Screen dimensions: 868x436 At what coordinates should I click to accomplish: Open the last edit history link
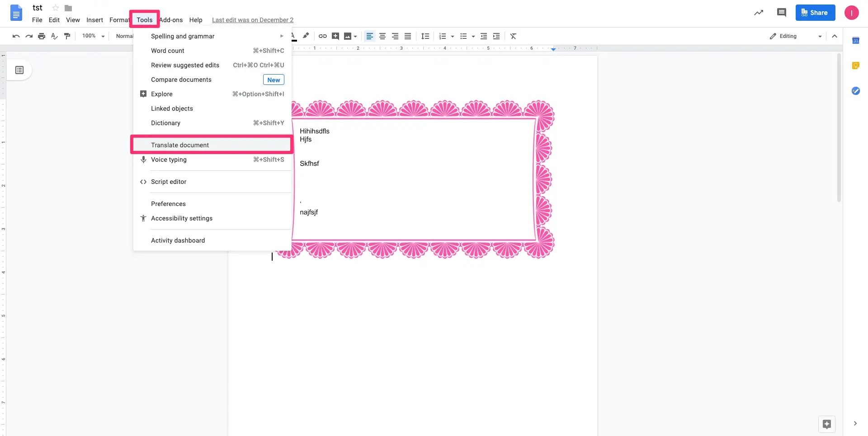(253, 20)
